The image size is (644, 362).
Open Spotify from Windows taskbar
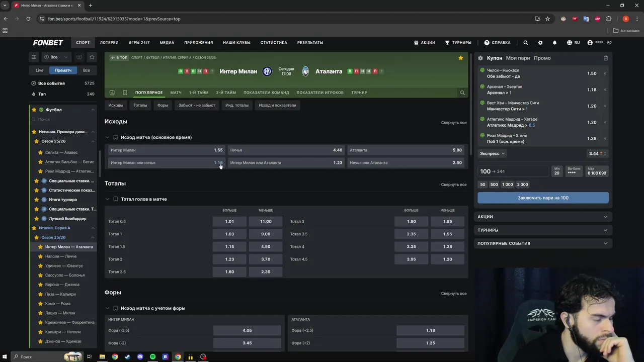[152, 357]
